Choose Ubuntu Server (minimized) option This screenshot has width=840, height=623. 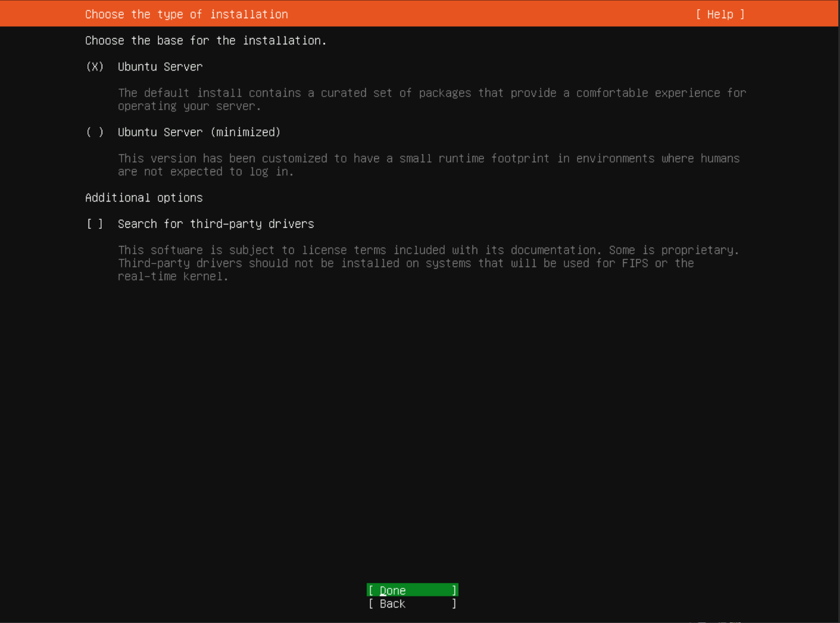click(95, 132)
